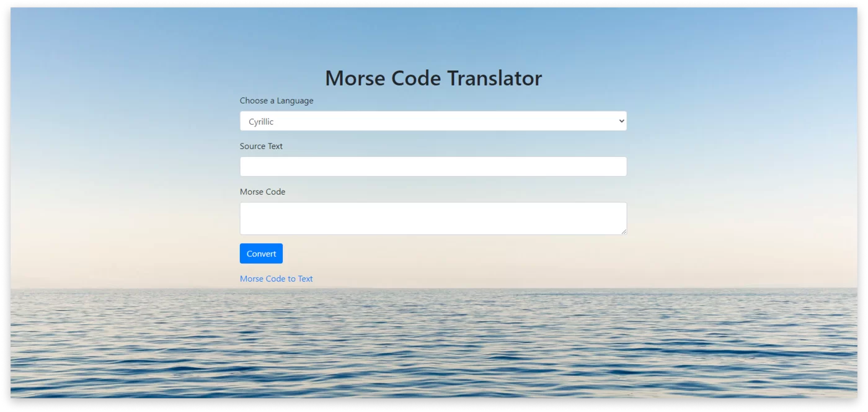Select the Cyrillic text in the language box
This screenshot has height=412, width=868.
[261, 122]
